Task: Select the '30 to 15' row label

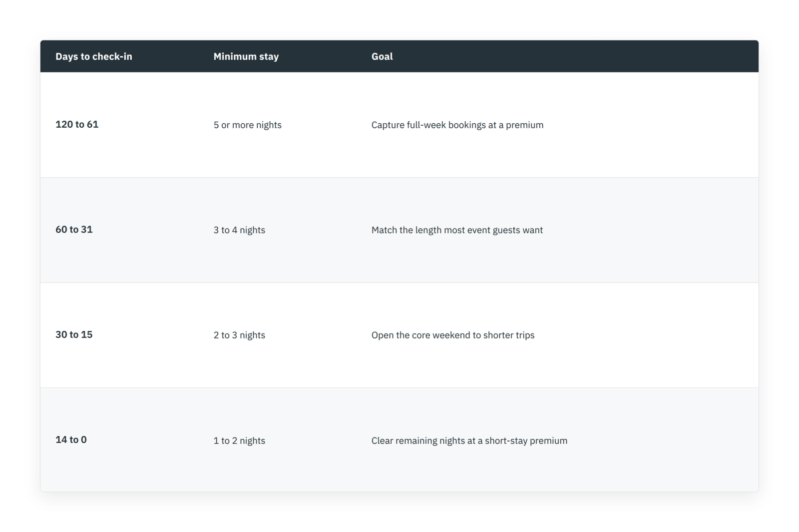Action: [x=74, y=334]
